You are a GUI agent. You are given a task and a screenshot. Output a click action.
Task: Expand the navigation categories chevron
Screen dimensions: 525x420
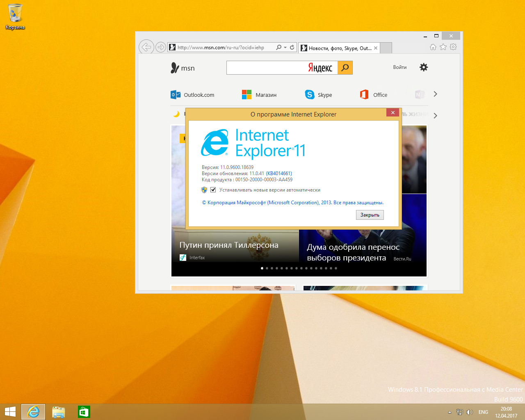435,116
